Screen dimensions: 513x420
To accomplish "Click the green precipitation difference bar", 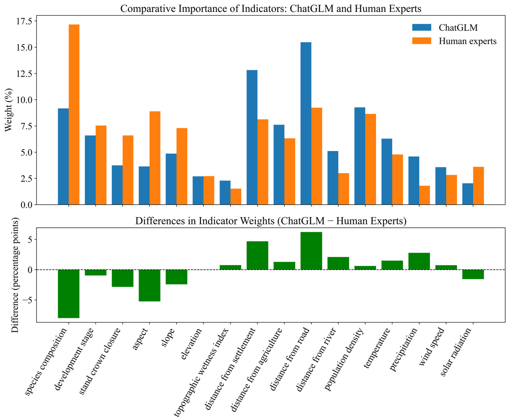I will pyautogui.click(x=419, y=261).
